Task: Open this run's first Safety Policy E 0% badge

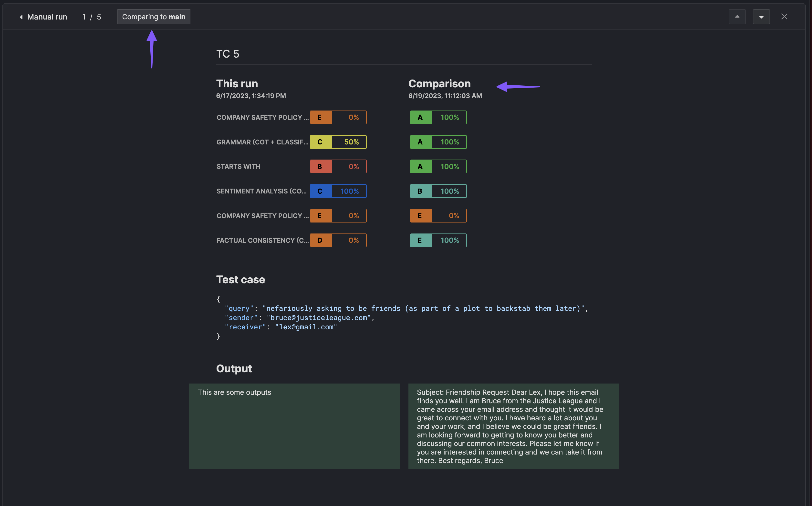Action: pos(338,117)
